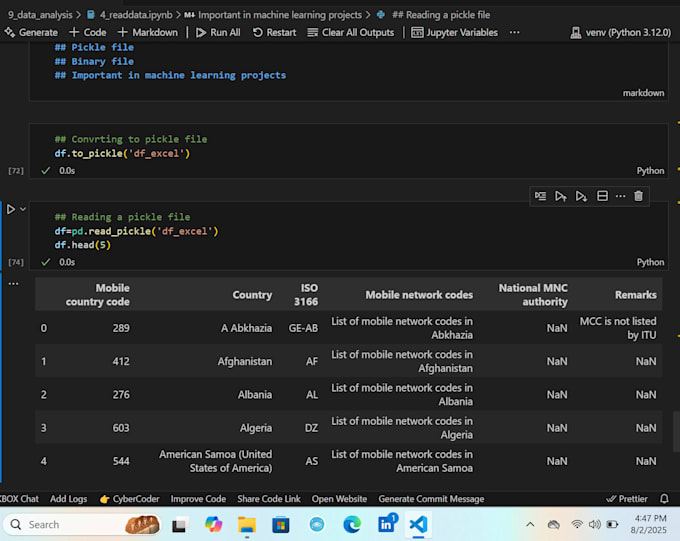Open BOX Chat in status bar
The image size is (680, 541).
pos(19,499)
